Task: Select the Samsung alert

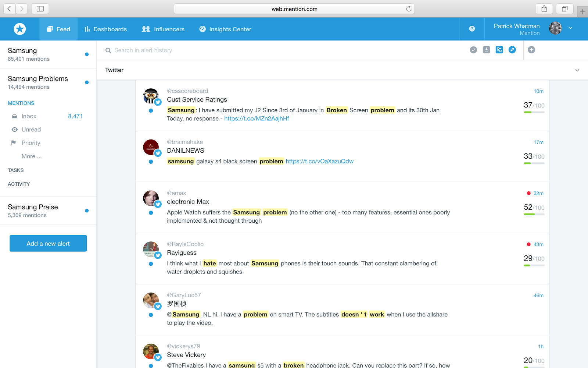Action: click(48, 54)
